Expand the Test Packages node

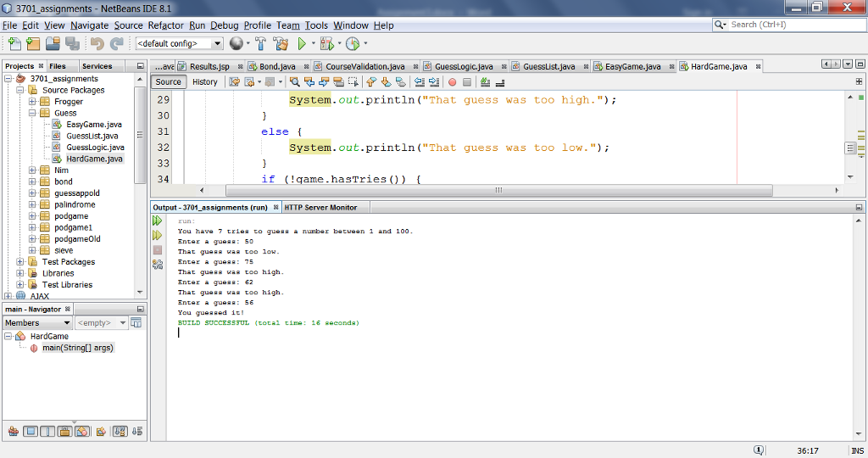pos(20,261)
